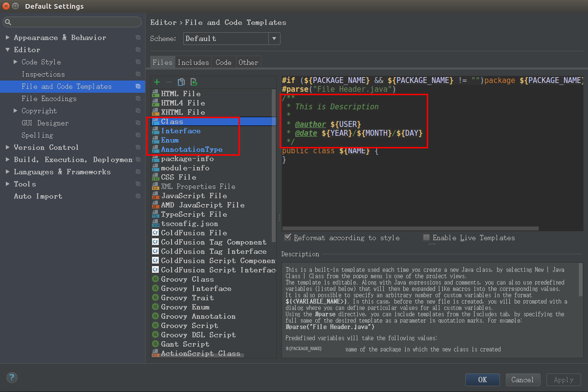Switch to the Other tab

pyautogui.click(x=248, y=62)
